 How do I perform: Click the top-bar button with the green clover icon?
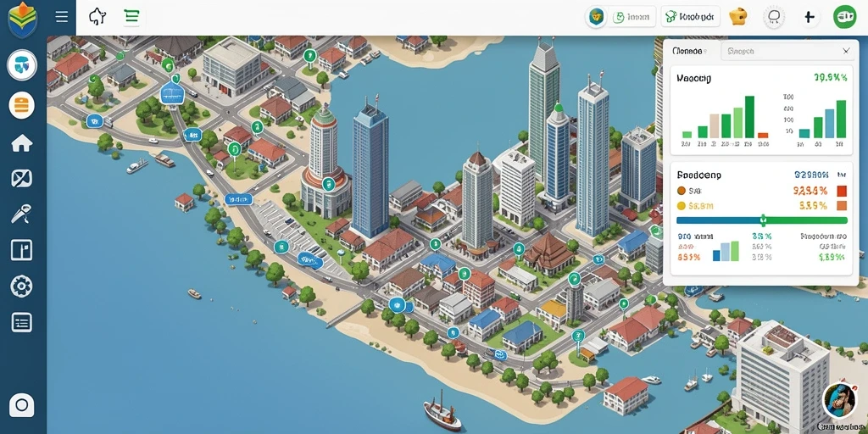(691, 17)
